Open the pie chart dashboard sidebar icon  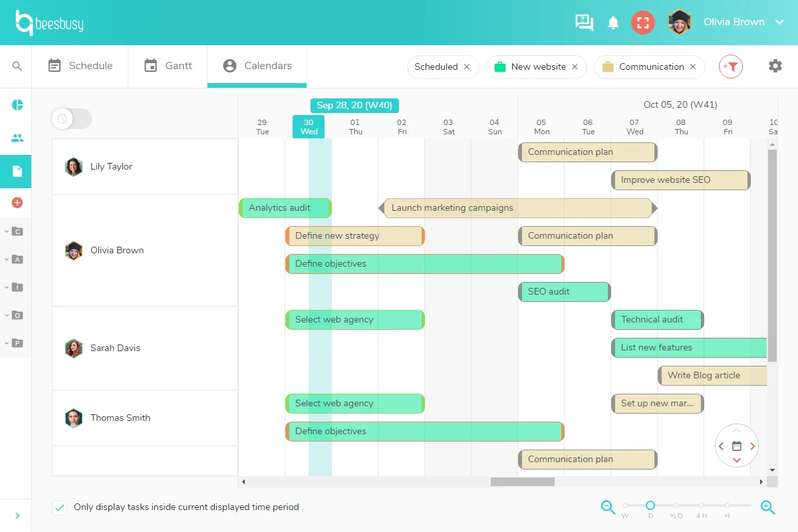pos(17,105)
